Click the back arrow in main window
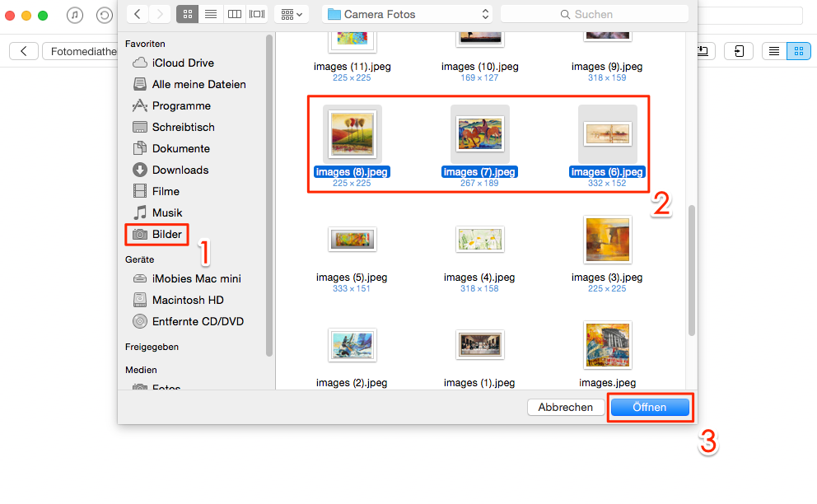Image resolution: width=817 pixels, height=504 pixels. (x=24, y=51)
